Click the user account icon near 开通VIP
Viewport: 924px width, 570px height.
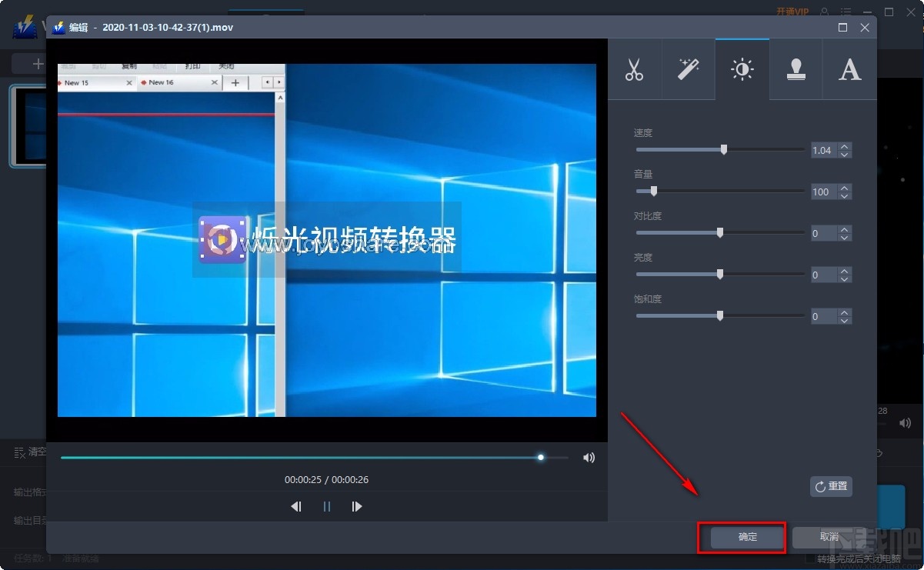822,12
